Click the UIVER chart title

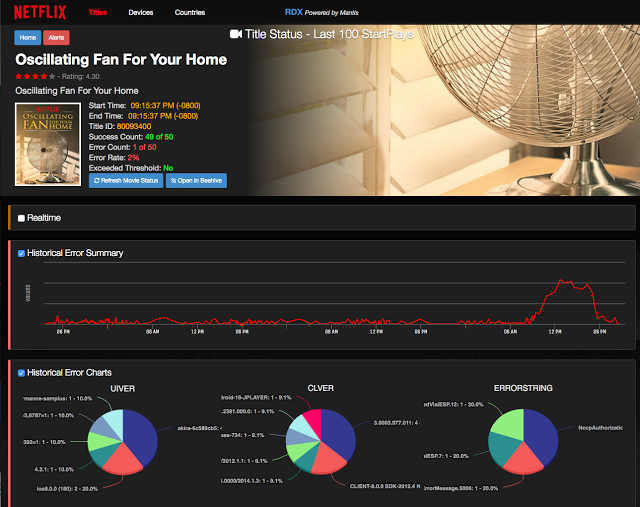click(122, 389)
